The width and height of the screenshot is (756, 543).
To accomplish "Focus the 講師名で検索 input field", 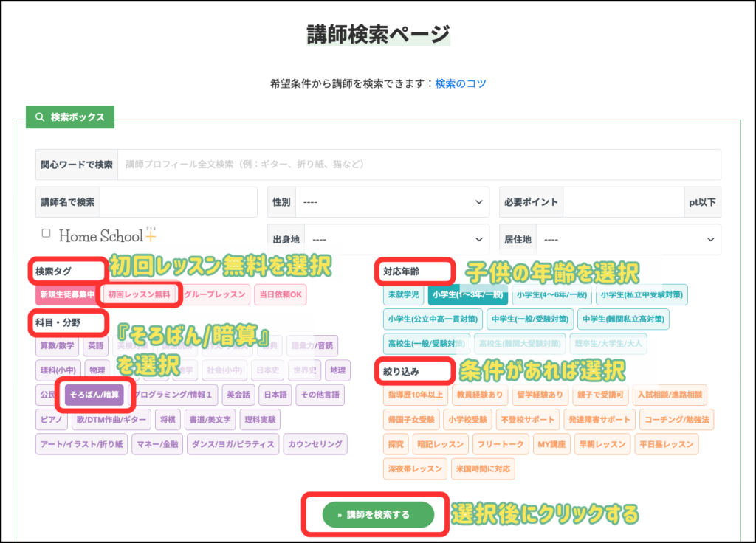I will pyautogui.click(x=177, y=202).
